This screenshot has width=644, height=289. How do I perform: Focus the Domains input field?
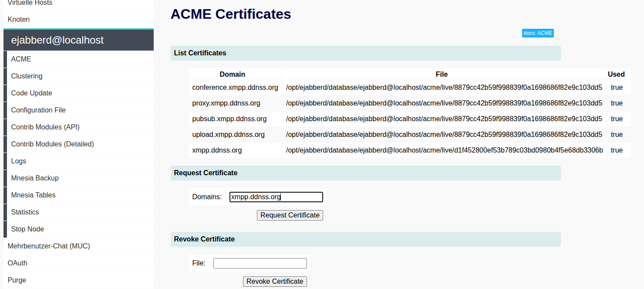pyautogui.click(x=276, y=197)
